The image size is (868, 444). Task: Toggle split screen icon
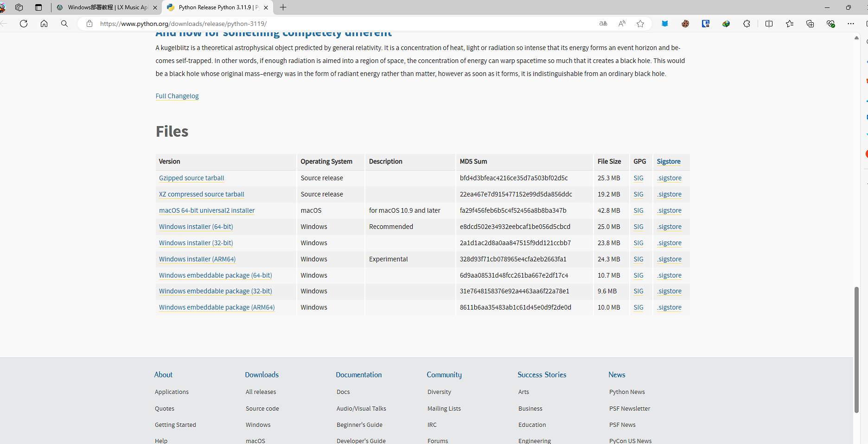[x=769, y=24]
